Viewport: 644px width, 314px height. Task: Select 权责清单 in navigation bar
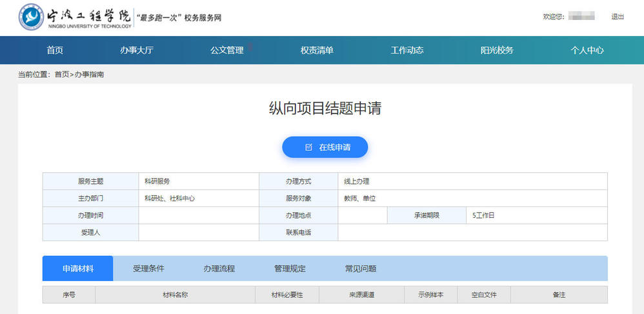317,50
